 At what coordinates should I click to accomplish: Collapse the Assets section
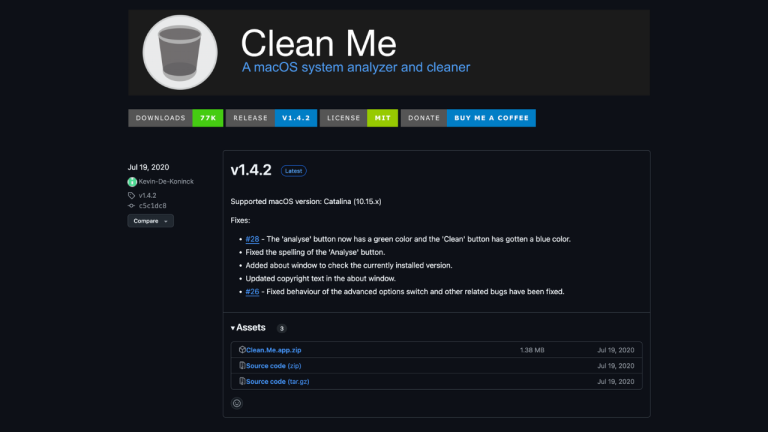[x=248, y=328]
